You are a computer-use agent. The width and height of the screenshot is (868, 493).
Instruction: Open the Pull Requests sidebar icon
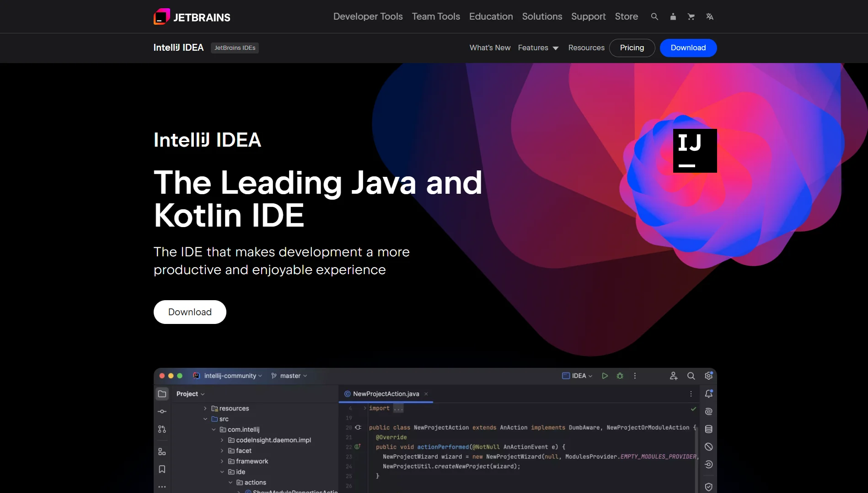(162, 429)
